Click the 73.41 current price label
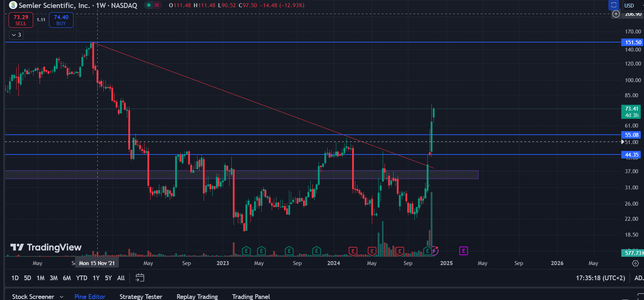Image resolution: width=644 pixels, height=300 pixels. pyautogui.click(x=632, y=112)
